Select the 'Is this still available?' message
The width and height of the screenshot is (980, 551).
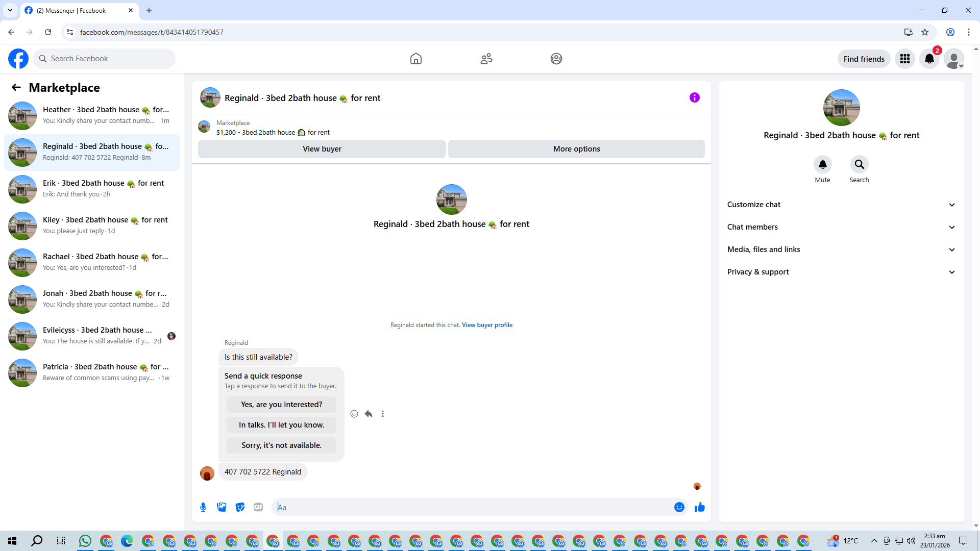258,357
